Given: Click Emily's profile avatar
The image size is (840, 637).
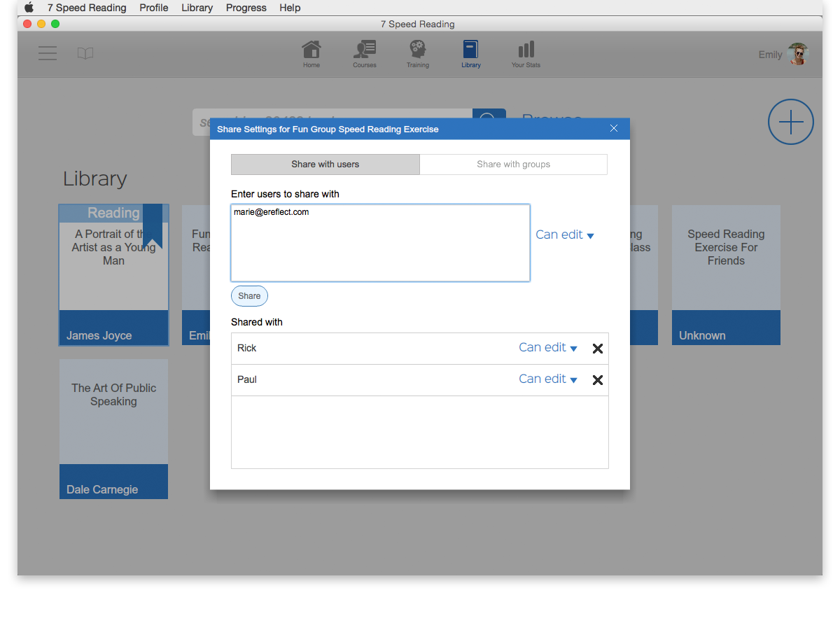Looking at the screenshot, I should pos(798,54).
